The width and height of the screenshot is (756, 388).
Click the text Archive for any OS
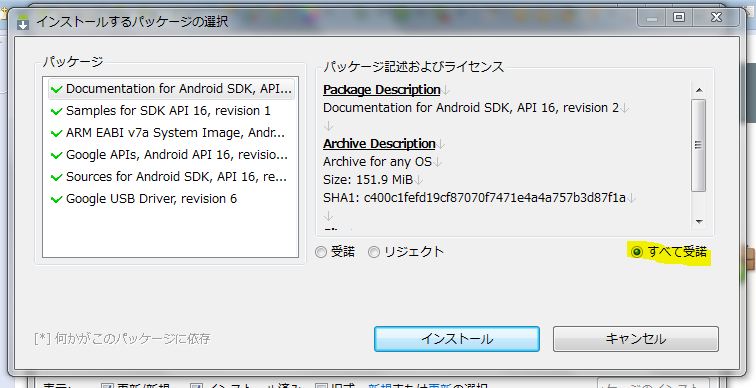coord(377,162)
